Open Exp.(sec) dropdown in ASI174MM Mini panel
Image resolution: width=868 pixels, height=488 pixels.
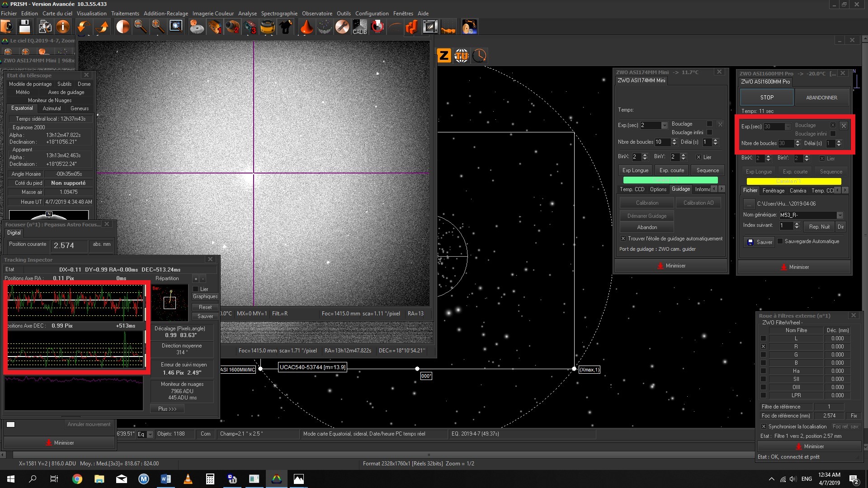[664, 126]
